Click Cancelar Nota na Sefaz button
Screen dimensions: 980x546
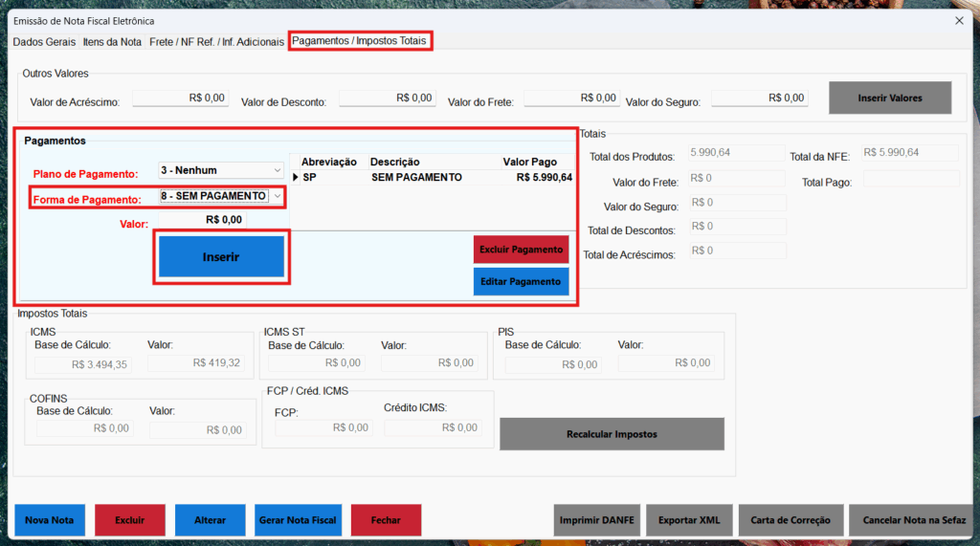(912, 520)
